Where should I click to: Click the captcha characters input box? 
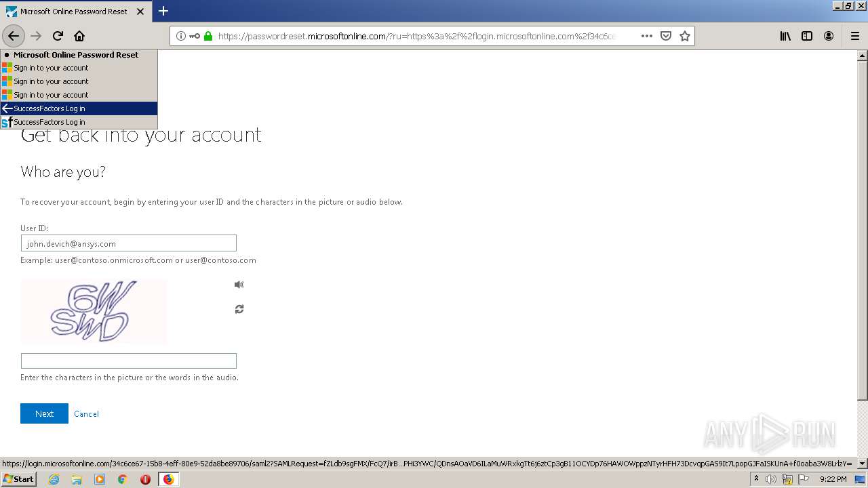[129, 361]
